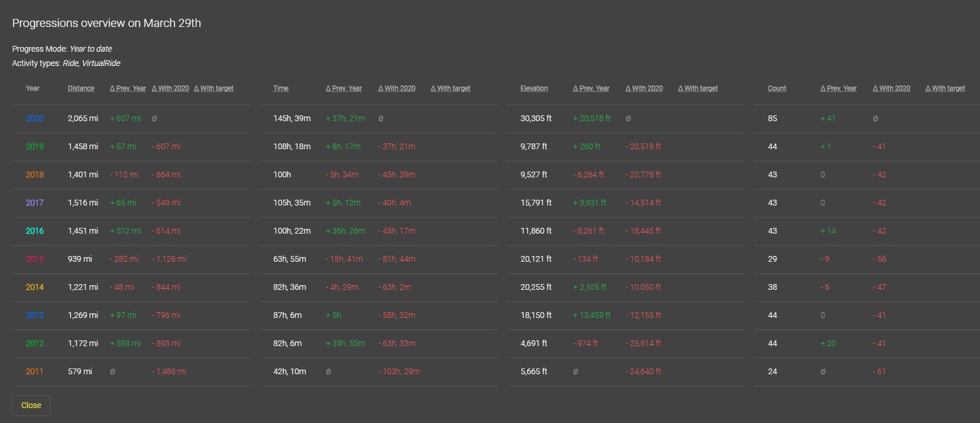The height and width of the screenshot is (423, 980).
Task: Select the 2014 year label
Action: coord(34,287)
